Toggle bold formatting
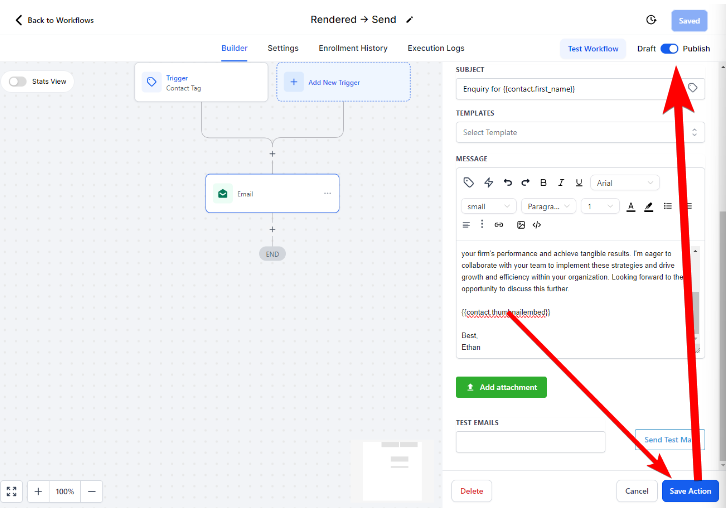726x508 pixels. (x=543, y=182)
